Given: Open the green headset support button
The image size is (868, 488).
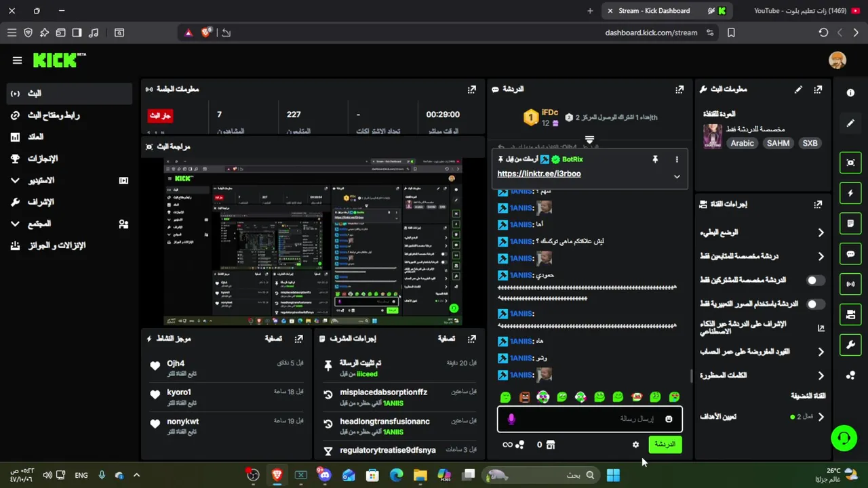Looking at the screenshot, I should pyautogui.click(x=844, y=438).
